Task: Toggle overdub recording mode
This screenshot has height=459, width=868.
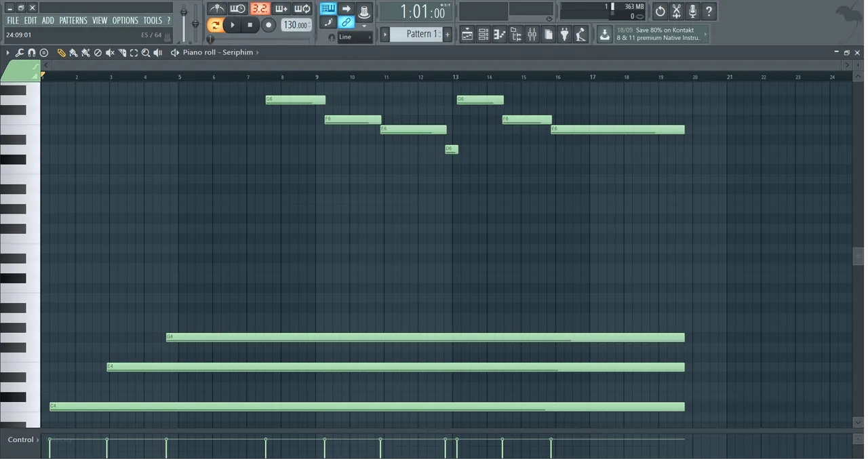Action: [281, 9]
